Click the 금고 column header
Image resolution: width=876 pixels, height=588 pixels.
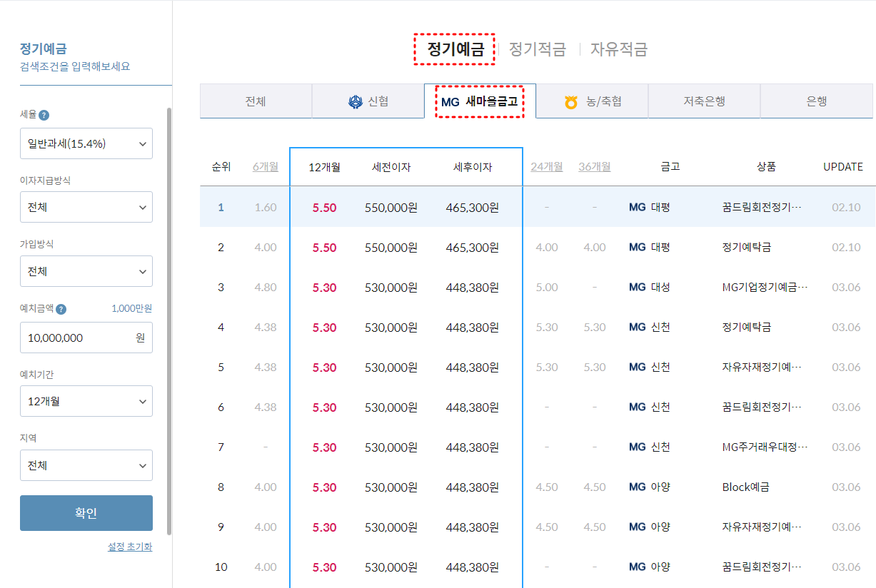(x=670, y=167)
